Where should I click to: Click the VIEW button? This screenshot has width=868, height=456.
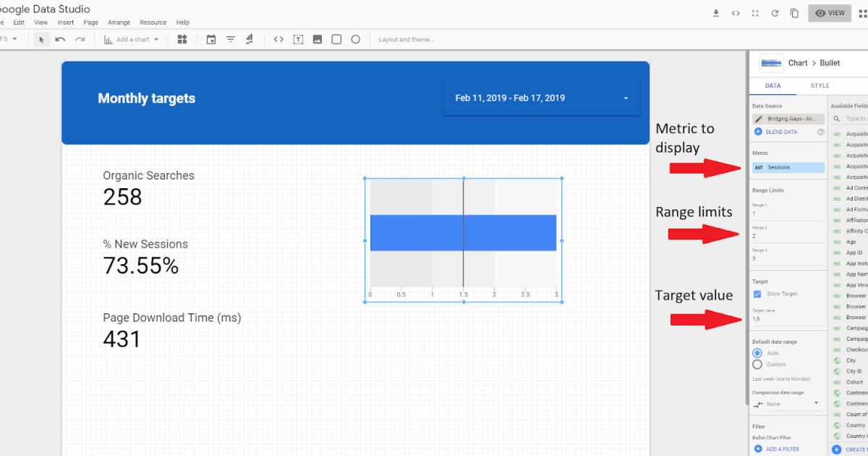click(830, 12)
